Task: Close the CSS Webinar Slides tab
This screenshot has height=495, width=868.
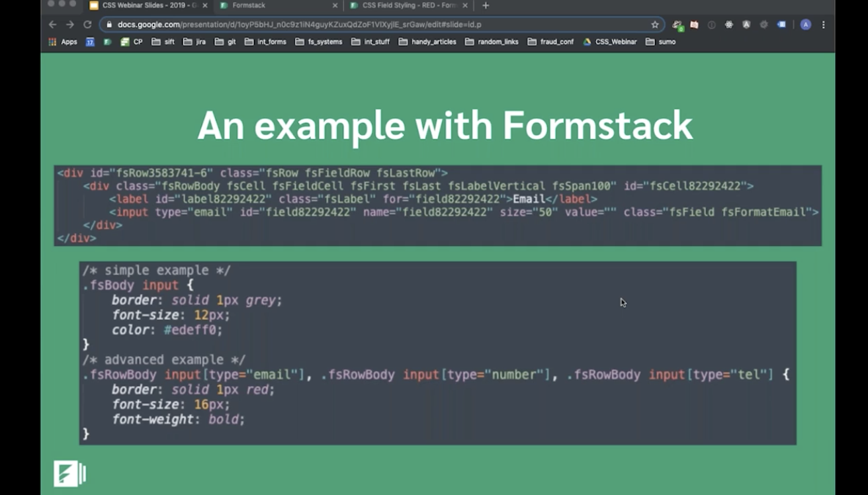Action: (x=204, y=5)
